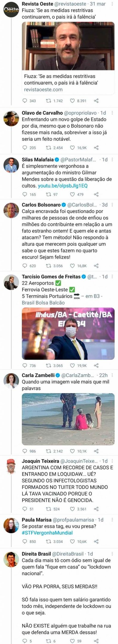Open more options on Revista Oeste tweet
The height and width of the screenshot is (644, 118).
click(x=112, y=4)
